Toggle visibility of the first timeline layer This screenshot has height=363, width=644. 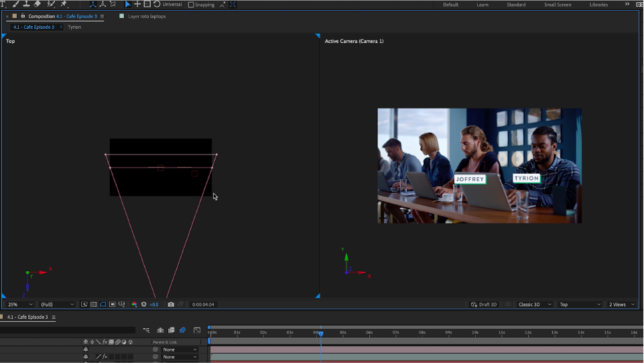(x=86, y=350)
